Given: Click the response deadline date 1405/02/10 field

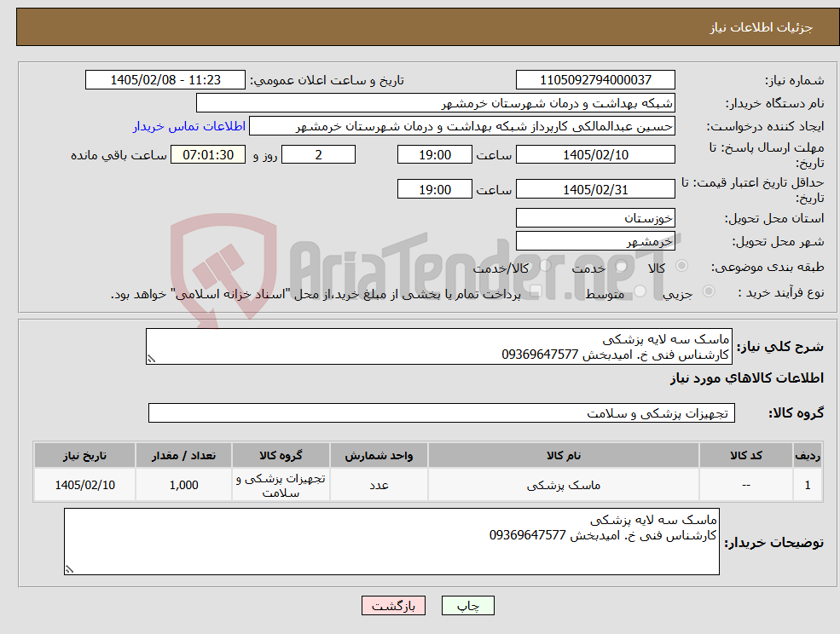Looking at the screenshot, I should [x=595, y=155].
